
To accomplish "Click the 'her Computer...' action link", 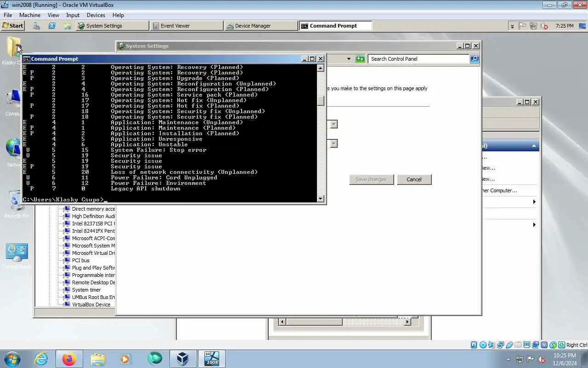I will coord(500,190).
